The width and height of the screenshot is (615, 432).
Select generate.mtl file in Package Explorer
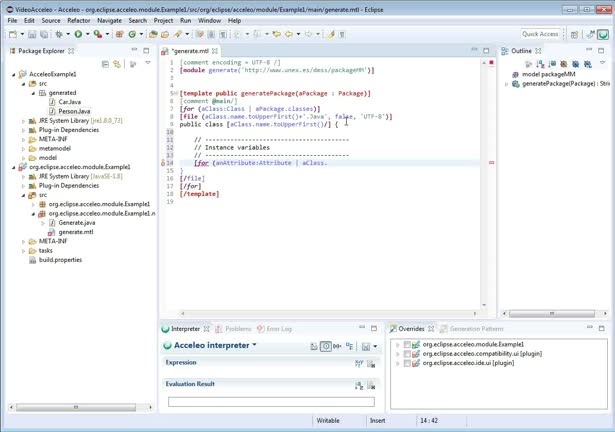[x=76, y=232]
